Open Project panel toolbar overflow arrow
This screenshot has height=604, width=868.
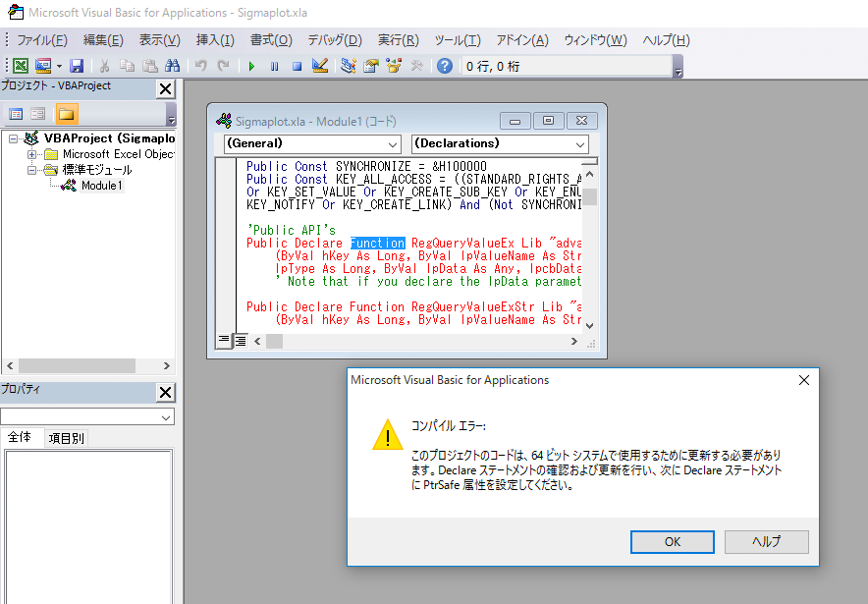(x=171, y=115)
